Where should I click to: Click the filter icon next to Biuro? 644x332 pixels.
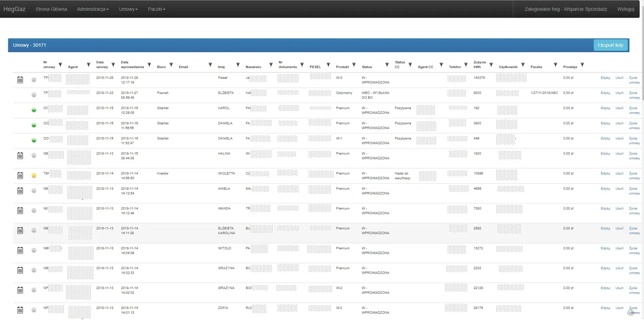point(171,65)
